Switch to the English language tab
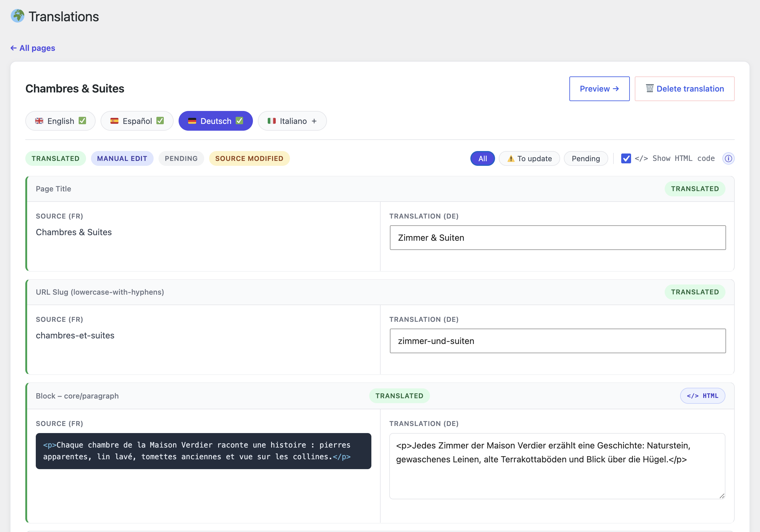The width and height of the screenshot is (760, 532). point(60,121)
